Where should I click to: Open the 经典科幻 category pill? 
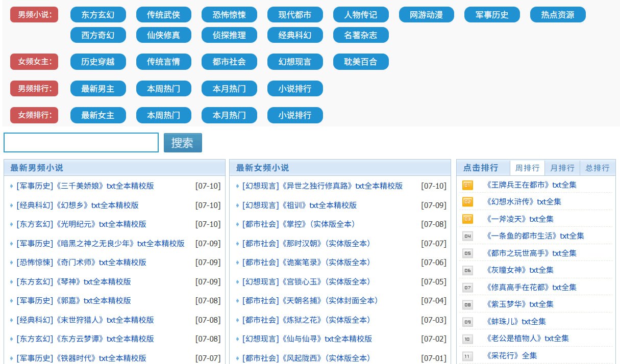[295, 35]
